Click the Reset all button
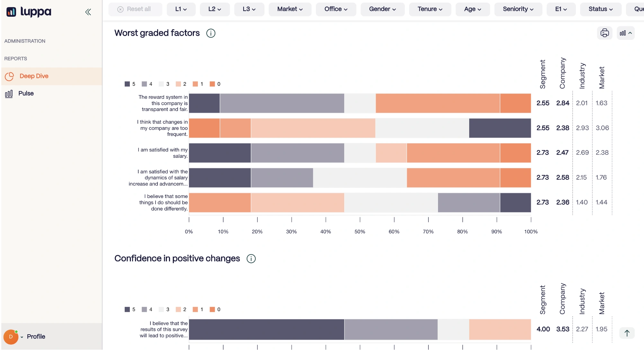 point(135,9)
